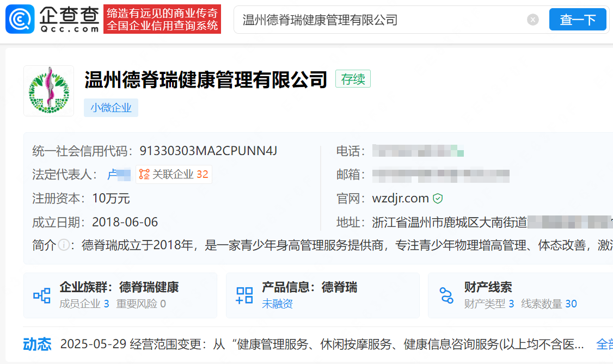Click the 财产线索 panel icon

[447, 294]
